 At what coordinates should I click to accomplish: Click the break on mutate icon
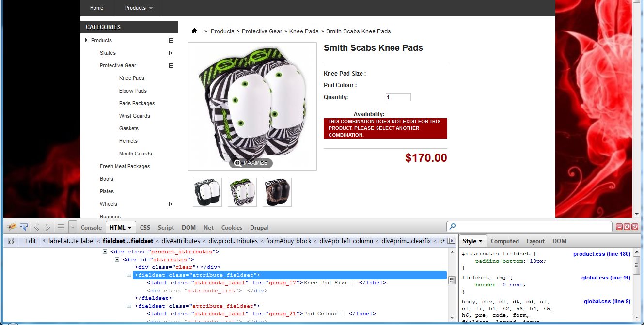[11, 241]
